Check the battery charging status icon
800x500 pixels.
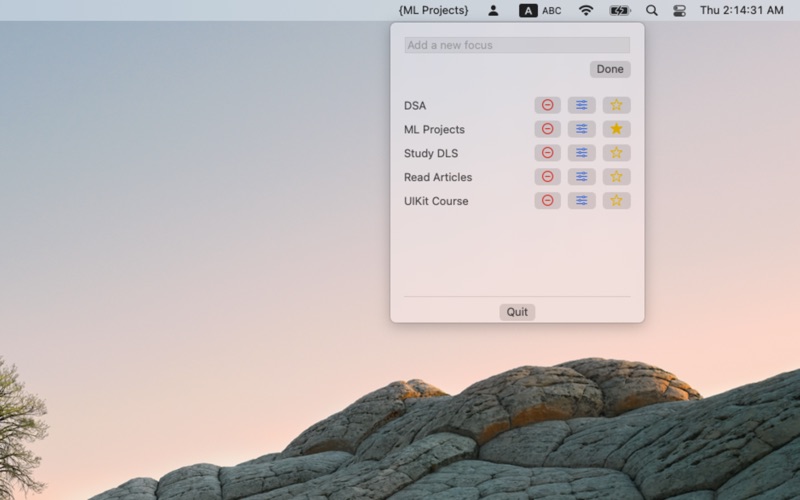click(620, 10)
